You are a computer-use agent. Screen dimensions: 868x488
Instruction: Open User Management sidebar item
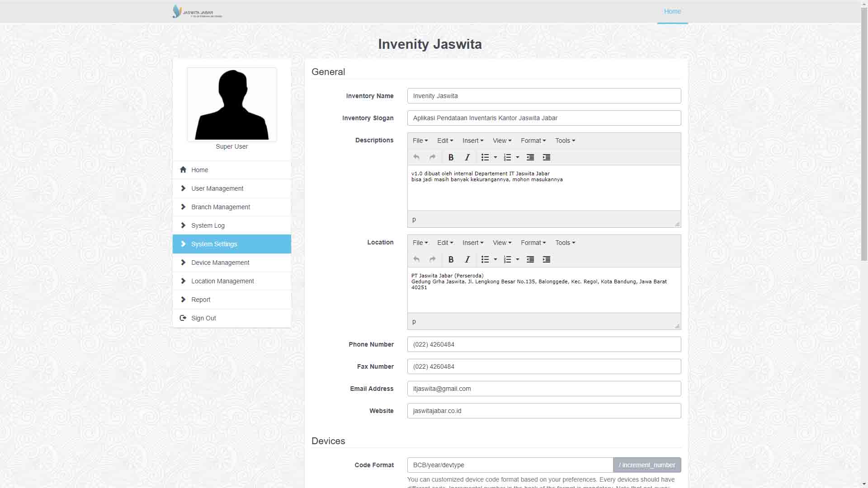(217, 188)
